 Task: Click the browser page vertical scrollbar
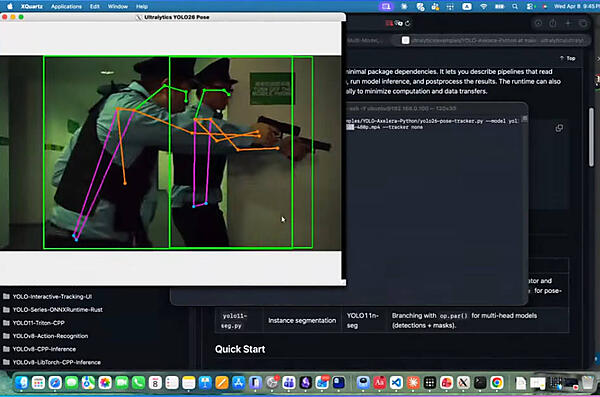pos(592,137)
